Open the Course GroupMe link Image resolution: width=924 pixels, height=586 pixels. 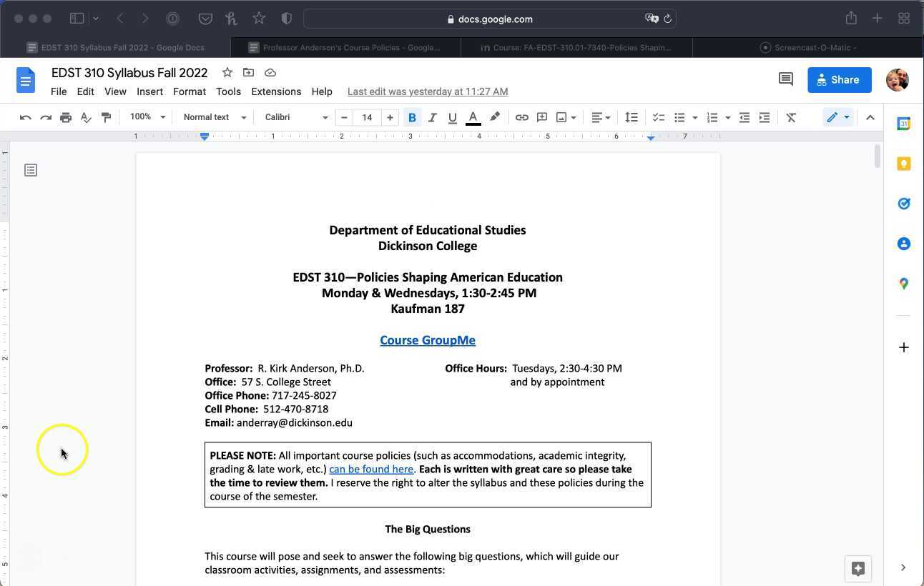[428, 340]
